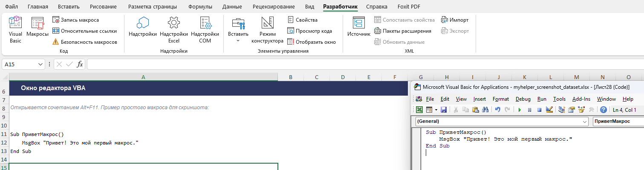Open File menu in VBA window

coord(430,99)
